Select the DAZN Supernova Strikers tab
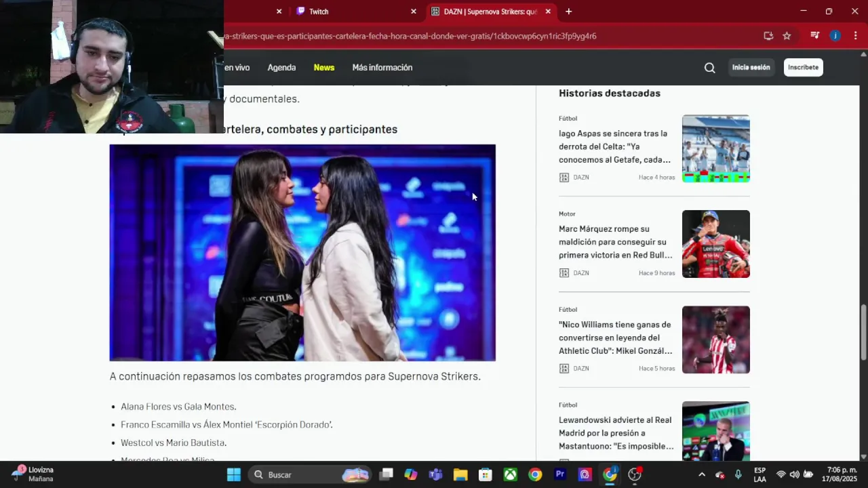 pos(491,12)
